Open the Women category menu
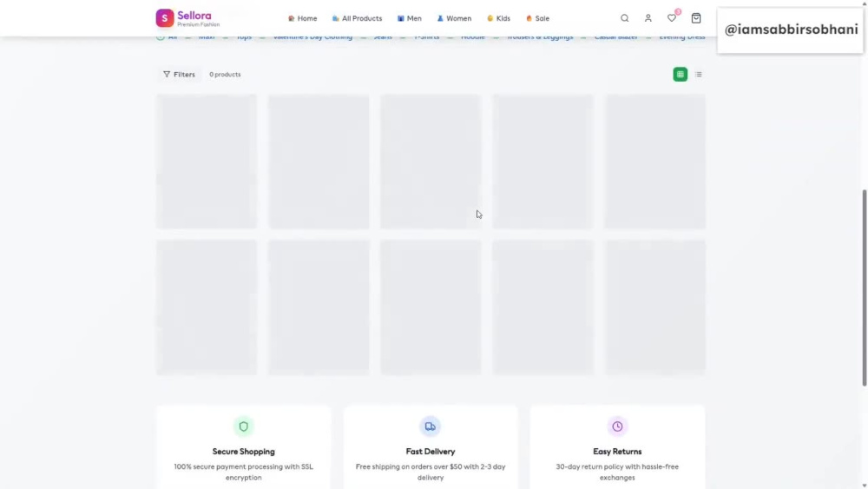Image resolution: width=868 pixels, height=489 pixels. click(455, 18)
